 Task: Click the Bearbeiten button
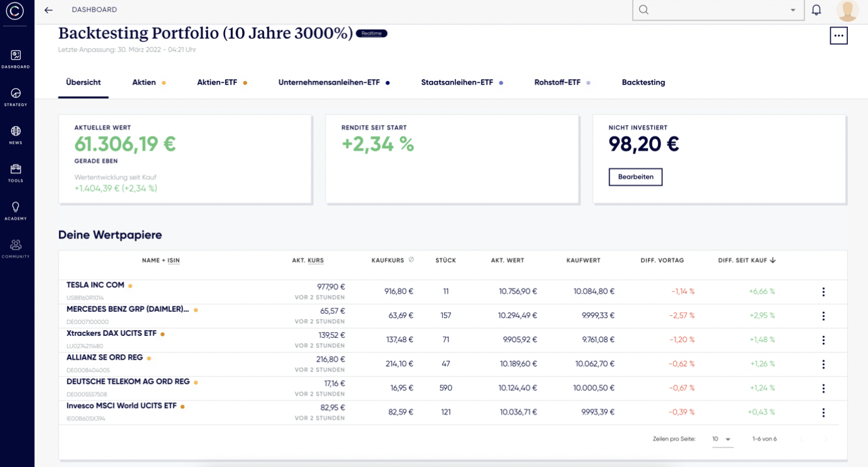tap(635, 177)
